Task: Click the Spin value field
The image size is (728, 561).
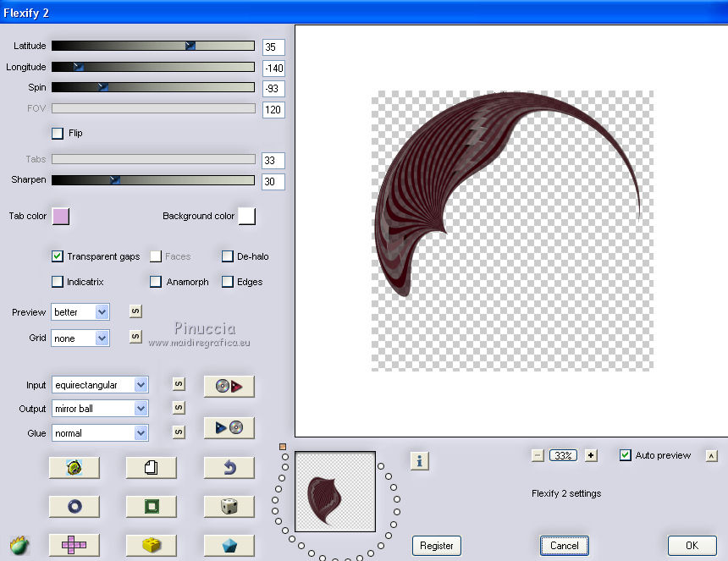Action: (273, 89)
